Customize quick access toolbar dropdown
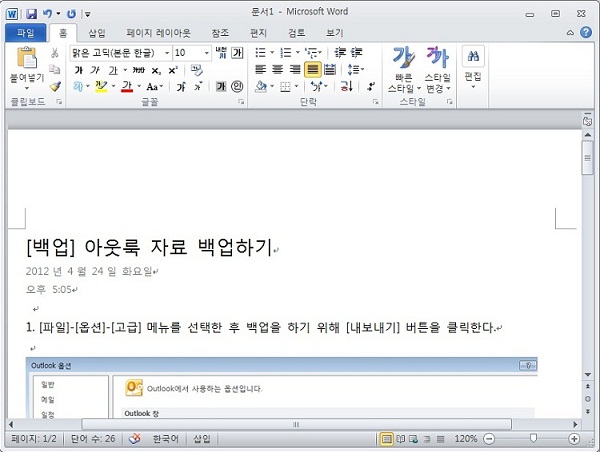The image size is (600, 452). (x=88, y=15)
